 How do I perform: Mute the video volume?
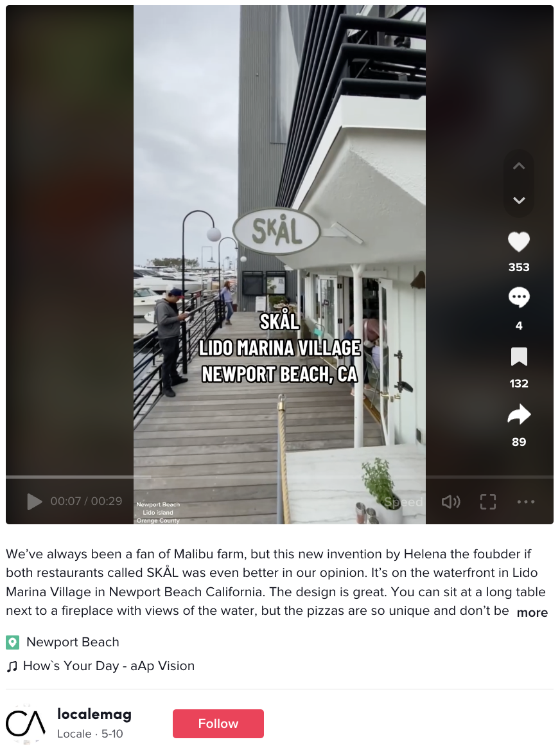pyautogui.click(x=451, y=502)
